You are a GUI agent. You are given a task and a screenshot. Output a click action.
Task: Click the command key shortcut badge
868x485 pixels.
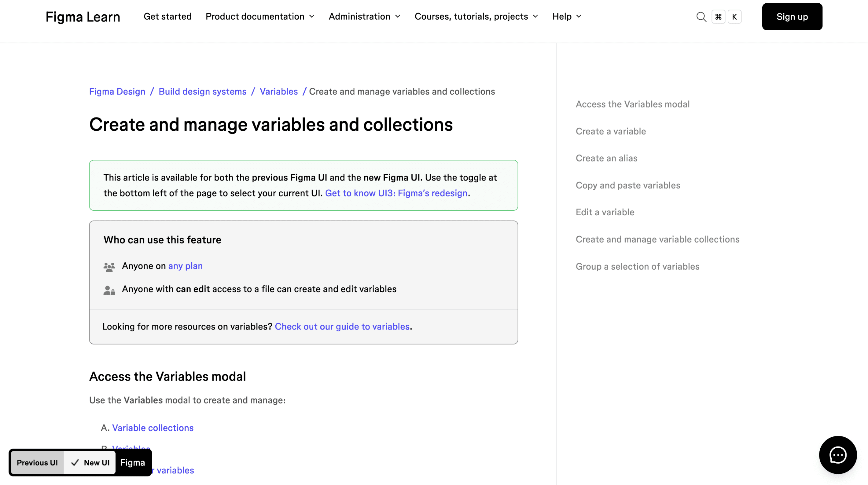(x=718, y=16)
